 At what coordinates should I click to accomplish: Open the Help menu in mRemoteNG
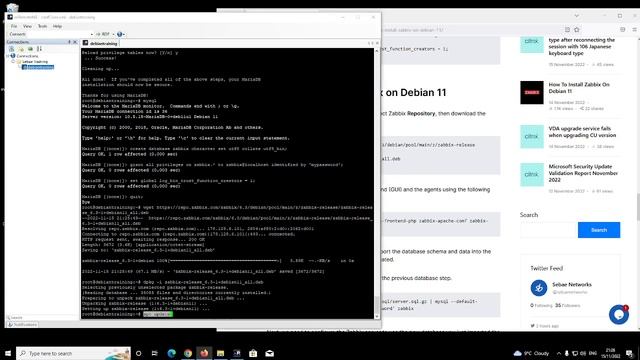pyautogui.click(x=58, y=26)
